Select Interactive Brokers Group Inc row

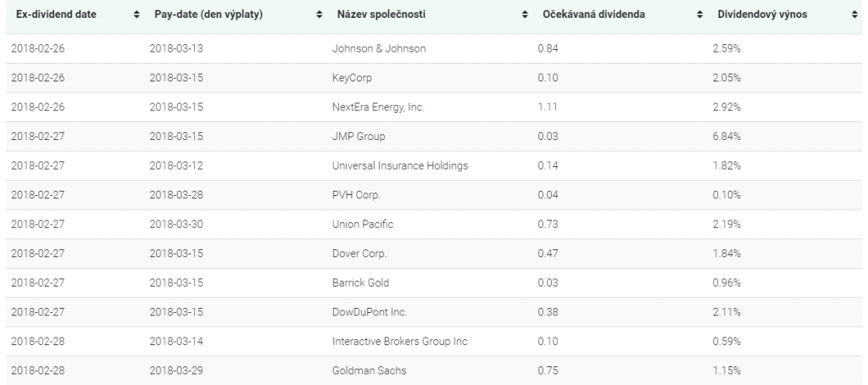(399, 342)
